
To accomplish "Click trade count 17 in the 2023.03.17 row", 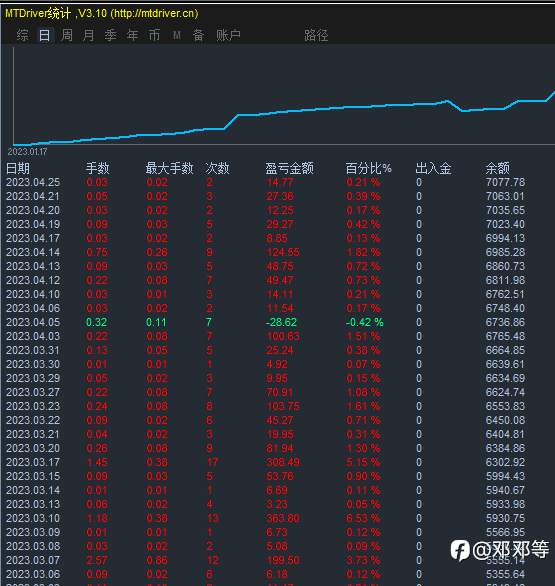I will [x=212, y=462].
